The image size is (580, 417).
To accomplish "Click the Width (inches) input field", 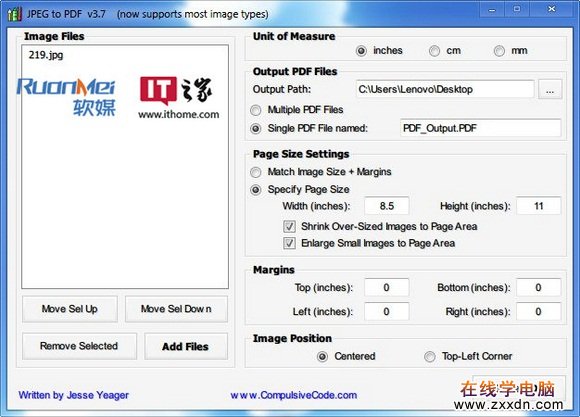I will click(387, 206).
